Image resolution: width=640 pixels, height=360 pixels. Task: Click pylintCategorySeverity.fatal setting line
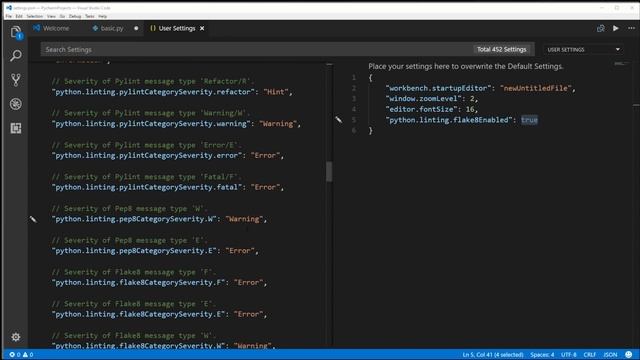click(167, 187)
